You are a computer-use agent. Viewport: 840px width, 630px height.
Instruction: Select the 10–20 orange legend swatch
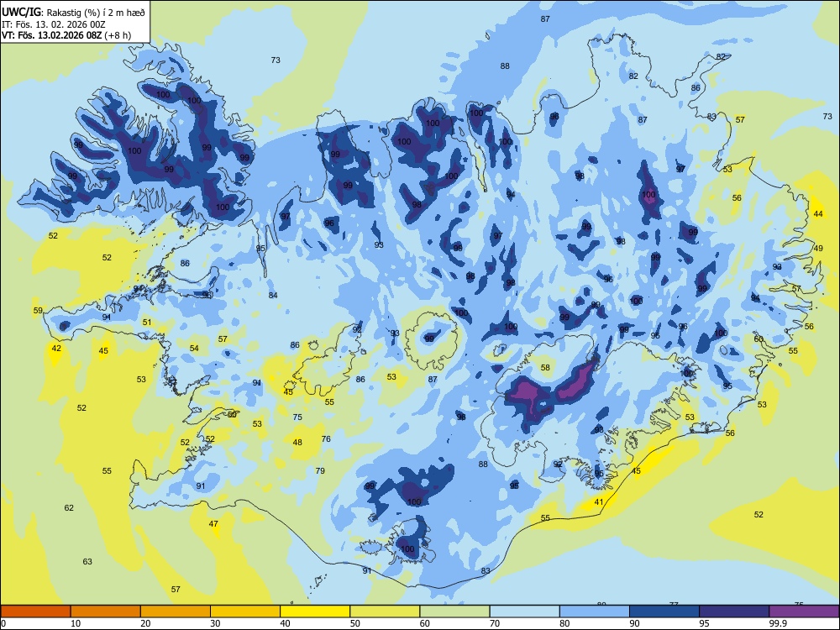pyautogui.click(x=106, y=612)
